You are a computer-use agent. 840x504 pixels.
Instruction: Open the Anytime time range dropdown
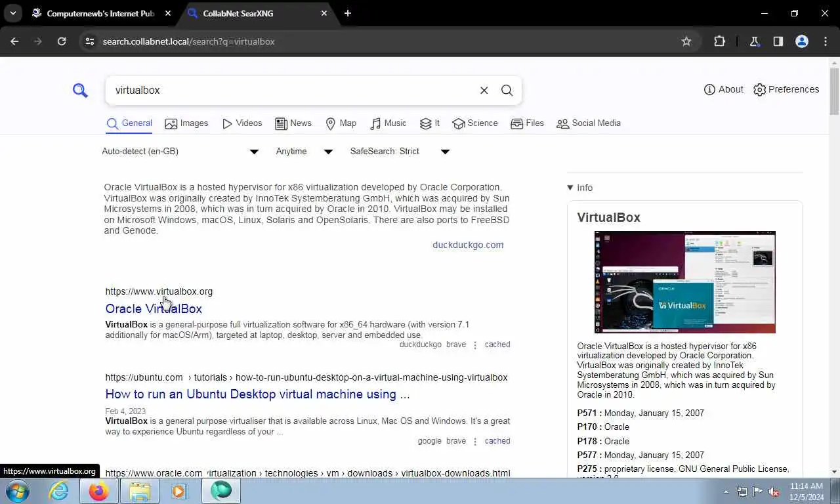click(x=304, y=152)
